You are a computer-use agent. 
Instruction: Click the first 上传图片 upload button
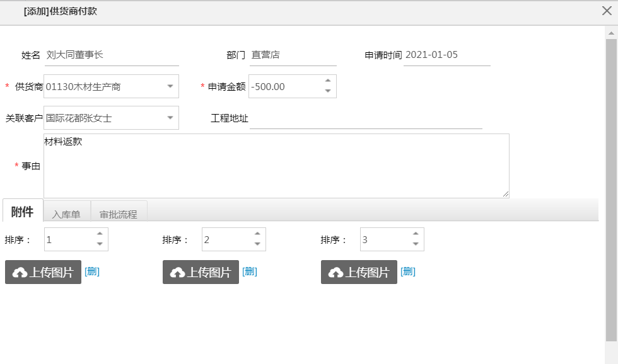43,272
